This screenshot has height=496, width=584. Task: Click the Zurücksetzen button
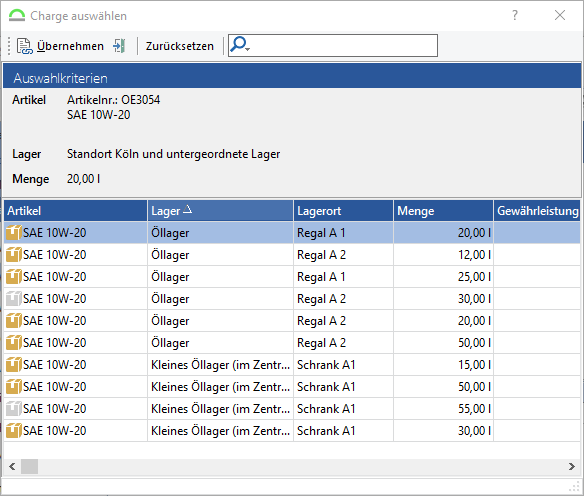pos(180,46)
